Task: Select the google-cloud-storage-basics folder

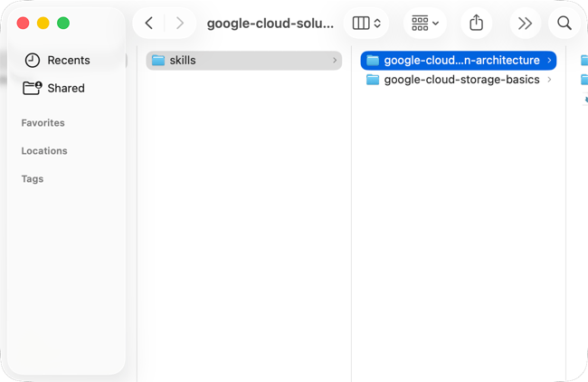Action: coord(459,80)
